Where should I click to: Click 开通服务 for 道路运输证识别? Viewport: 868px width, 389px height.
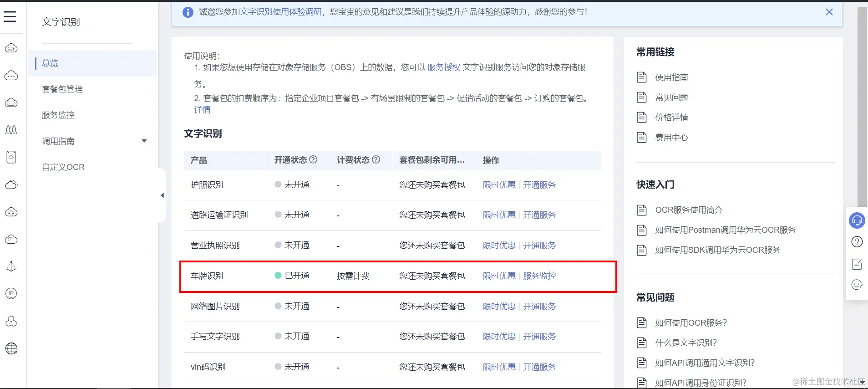point(539,215)
